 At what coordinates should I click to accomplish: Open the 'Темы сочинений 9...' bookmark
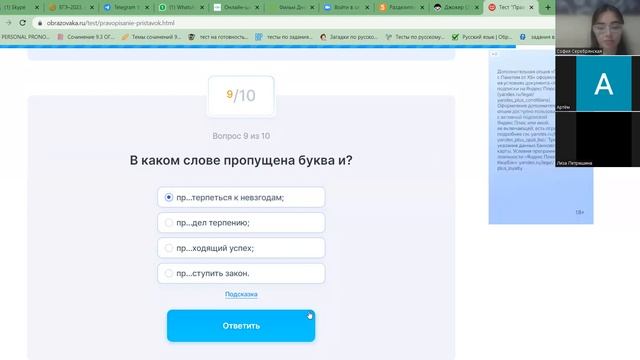click(151, 37)
